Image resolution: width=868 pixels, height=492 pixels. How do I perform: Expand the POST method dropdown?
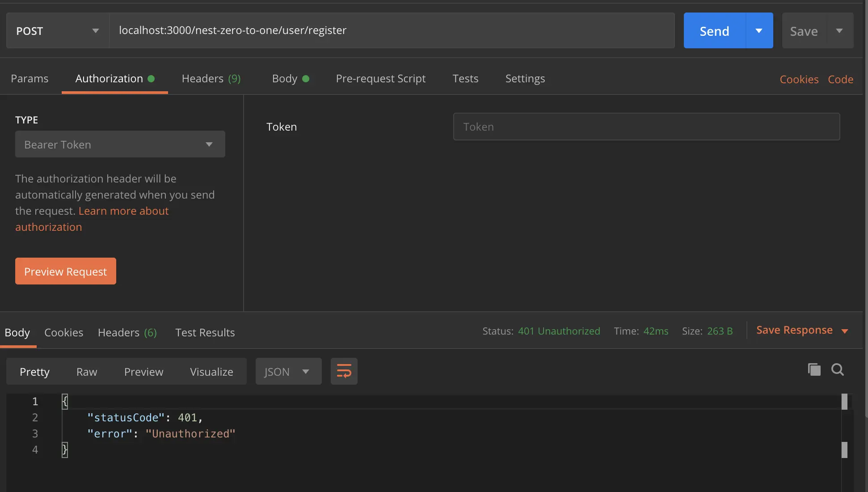pyautogui.click(x=58, y=30)
